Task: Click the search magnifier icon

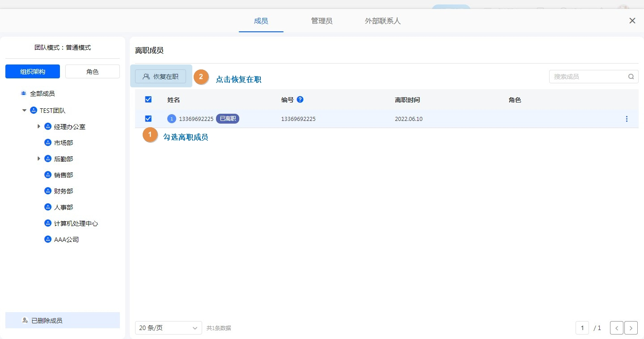Action: 631,77
